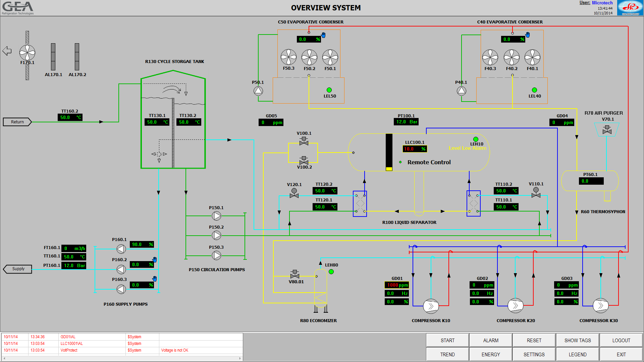Click the F170.1 fan icon

pyautogui.click(x=27, y=53)
